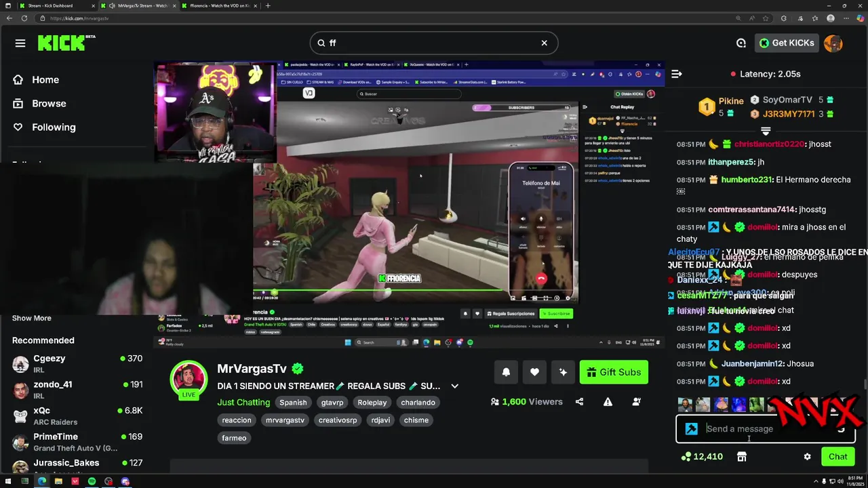Open recommended channel zondo_41
868x488 pixels.
point(77,390)
